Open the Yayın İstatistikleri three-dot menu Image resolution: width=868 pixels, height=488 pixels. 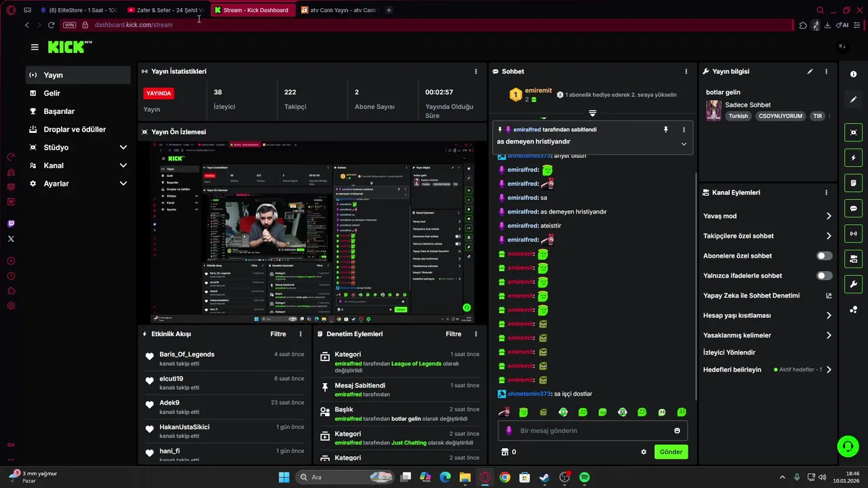(x=476, y=71)
